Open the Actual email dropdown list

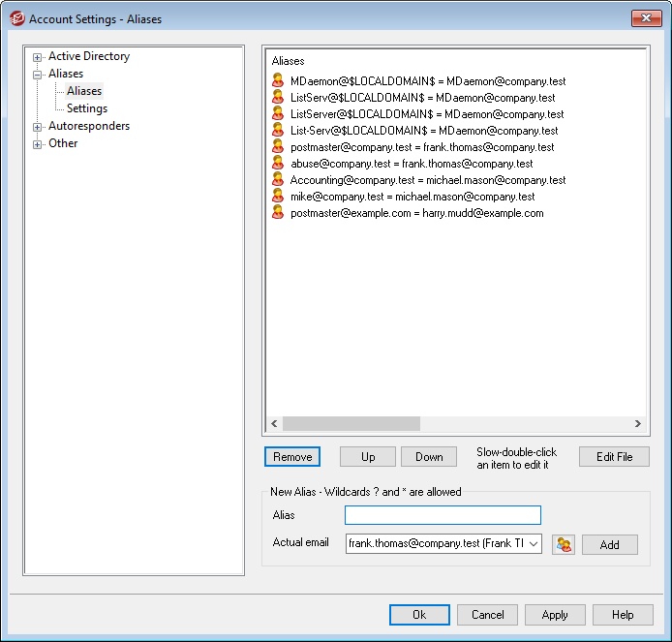535,544
